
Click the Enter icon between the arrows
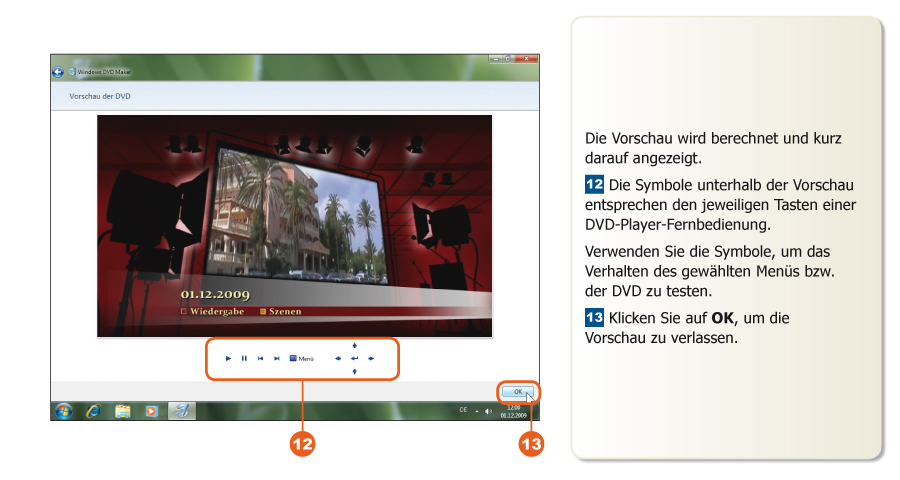pyautogui.click(x=355, y=358)
